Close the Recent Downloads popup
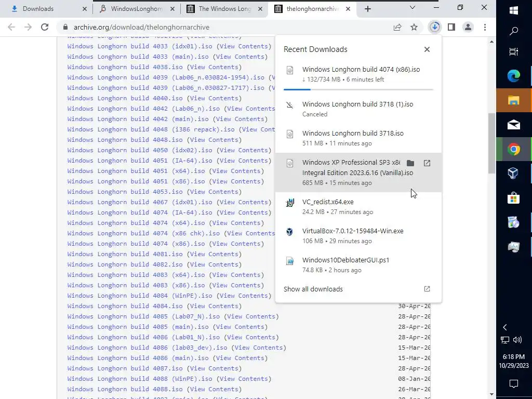This screenshot has height=399, width=532. click(427, 49)
